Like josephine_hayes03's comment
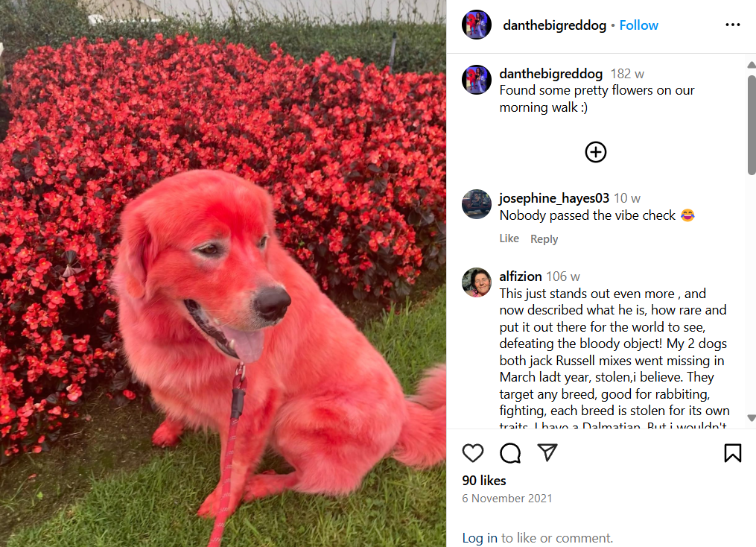Screen dimensions: 756x547 point(509,238)
